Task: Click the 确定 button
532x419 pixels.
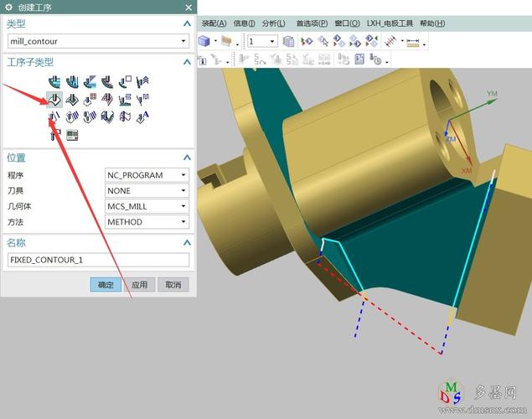Action: [x=106, y=285]
